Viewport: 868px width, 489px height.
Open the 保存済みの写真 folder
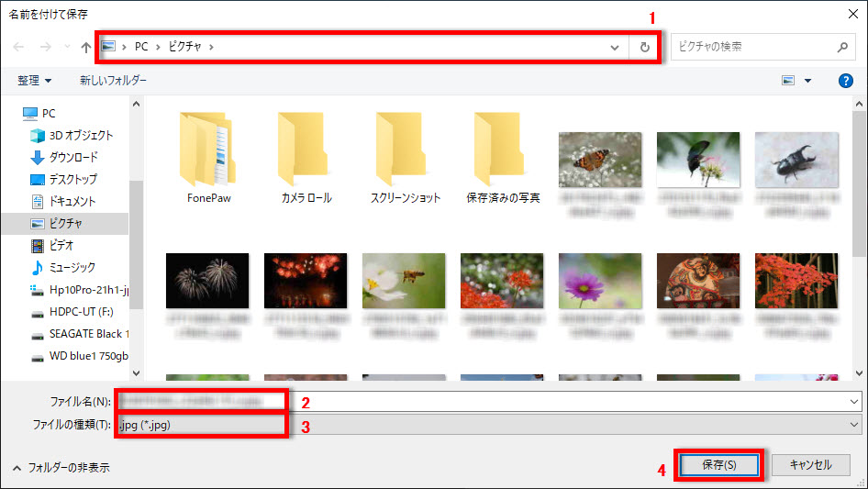(x=503, y=150)
